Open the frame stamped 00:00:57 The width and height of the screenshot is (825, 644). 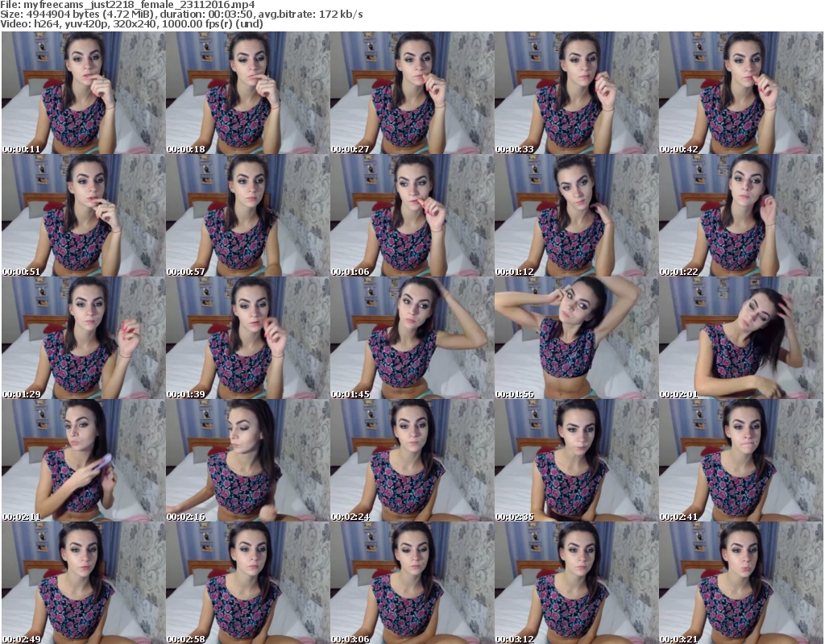tap(248, 215)
